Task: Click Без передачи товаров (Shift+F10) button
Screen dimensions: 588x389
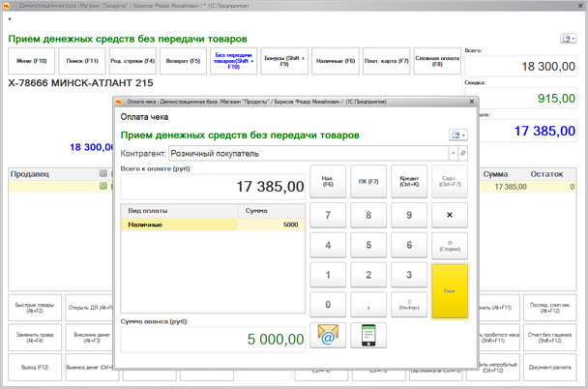Action: point(234,61)
